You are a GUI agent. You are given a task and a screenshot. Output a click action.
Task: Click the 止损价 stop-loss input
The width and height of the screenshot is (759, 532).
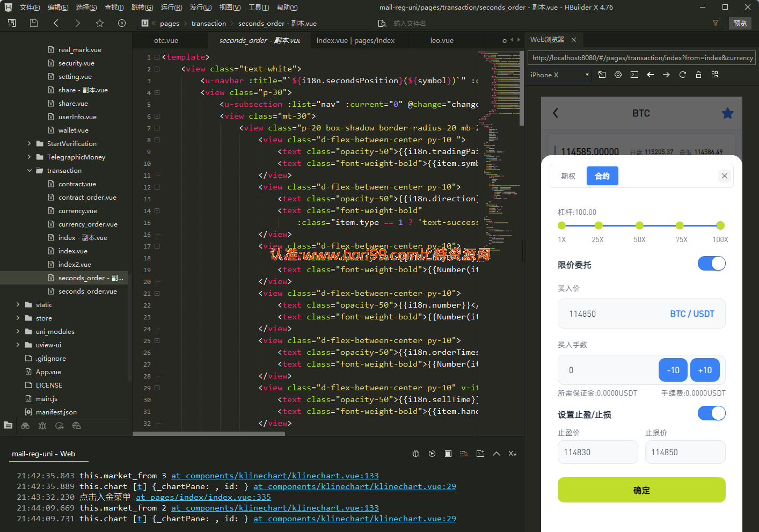click(x=685, y=452)
